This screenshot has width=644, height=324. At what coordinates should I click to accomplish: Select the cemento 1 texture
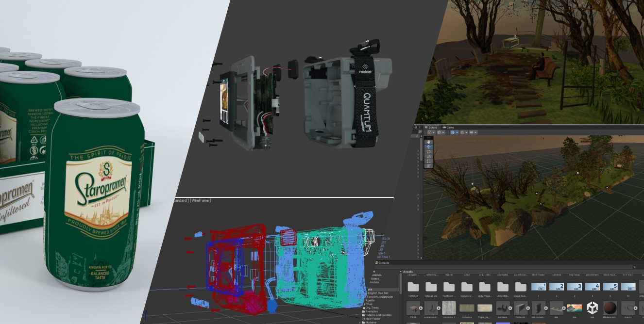click(449, 308)
